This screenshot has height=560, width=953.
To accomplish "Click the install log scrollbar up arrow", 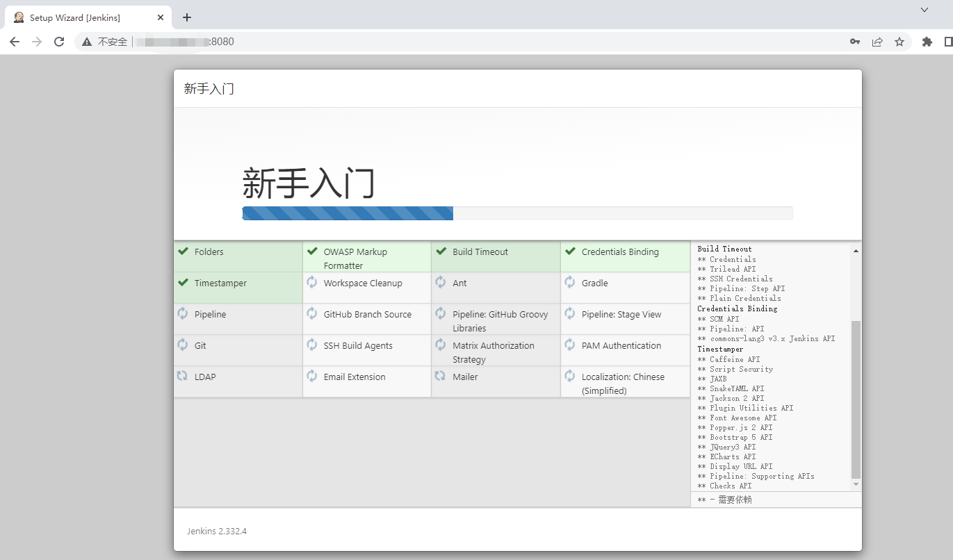I will pos(856,251).
